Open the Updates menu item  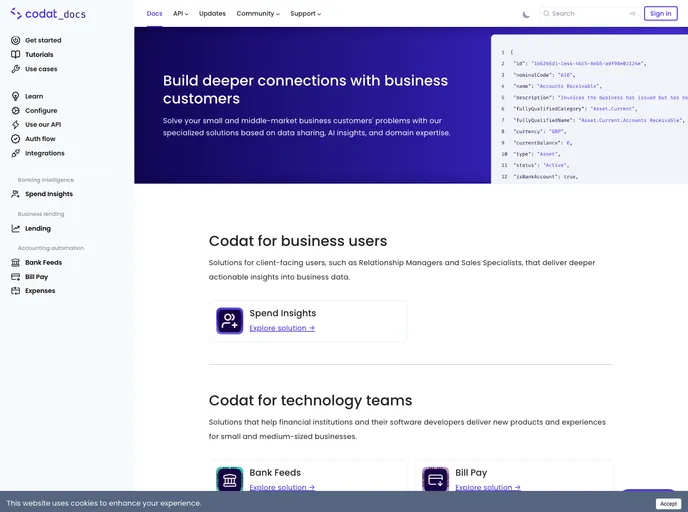pyautogui.click(x=212, y=14)
